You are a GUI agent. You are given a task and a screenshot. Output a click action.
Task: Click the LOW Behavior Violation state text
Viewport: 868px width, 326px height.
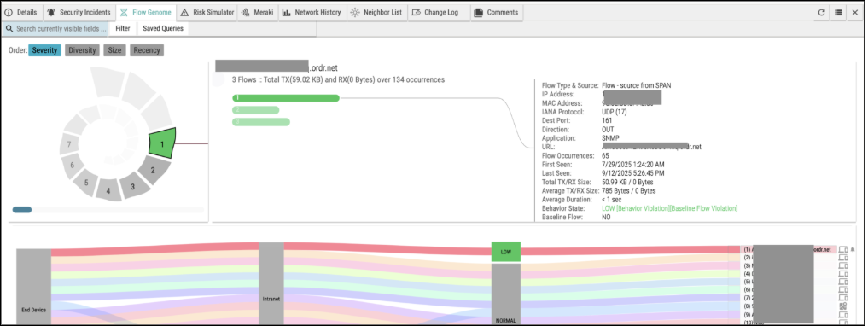pyautogui.click(x=669, y=208)
